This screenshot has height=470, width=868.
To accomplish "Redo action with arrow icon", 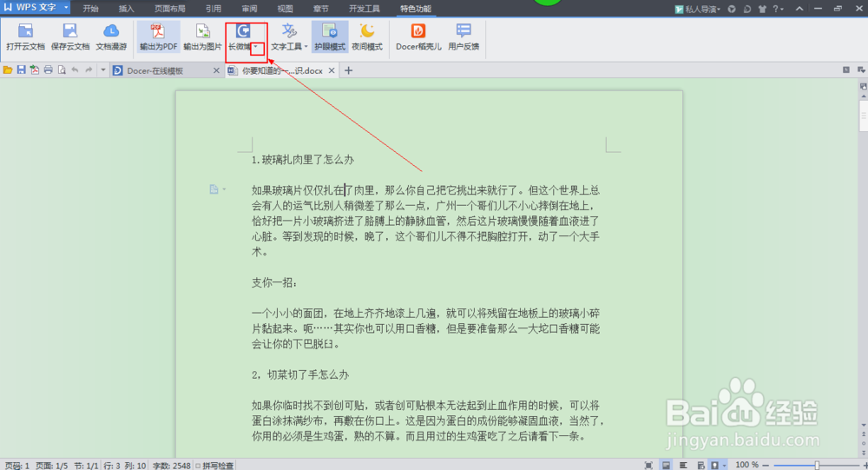I will tap(89, 70).
